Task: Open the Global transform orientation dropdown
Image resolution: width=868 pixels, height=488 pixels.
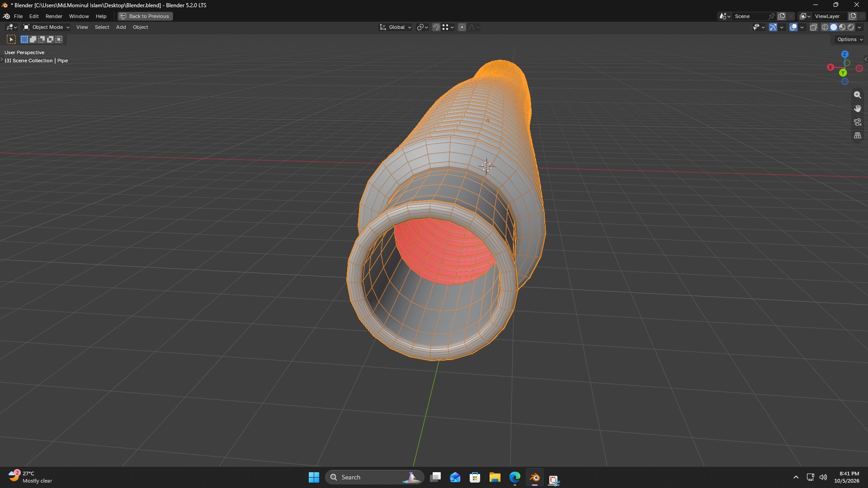Action: pyautogui.click(x=396, y=27)
